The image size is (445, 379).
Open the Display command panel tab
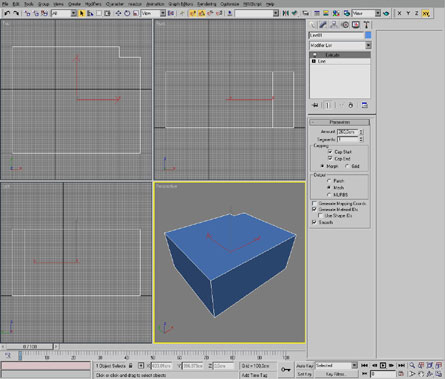356,25
